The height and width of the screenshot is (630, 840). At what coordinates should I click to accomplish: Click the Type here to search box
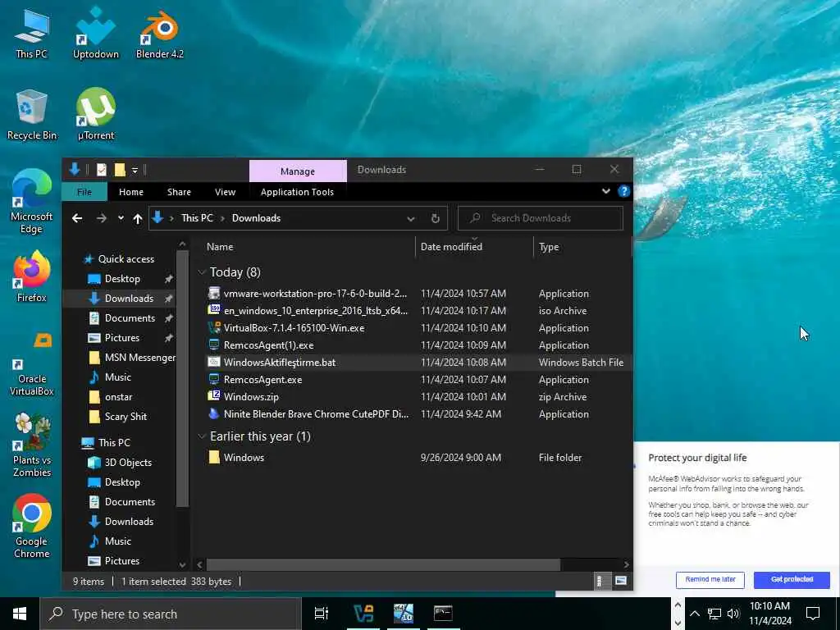171,614
